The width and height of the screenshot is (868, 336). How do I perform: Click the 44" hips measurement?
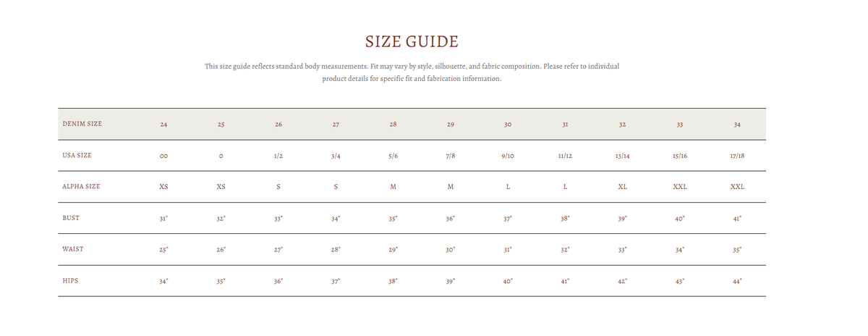point(737,280)
